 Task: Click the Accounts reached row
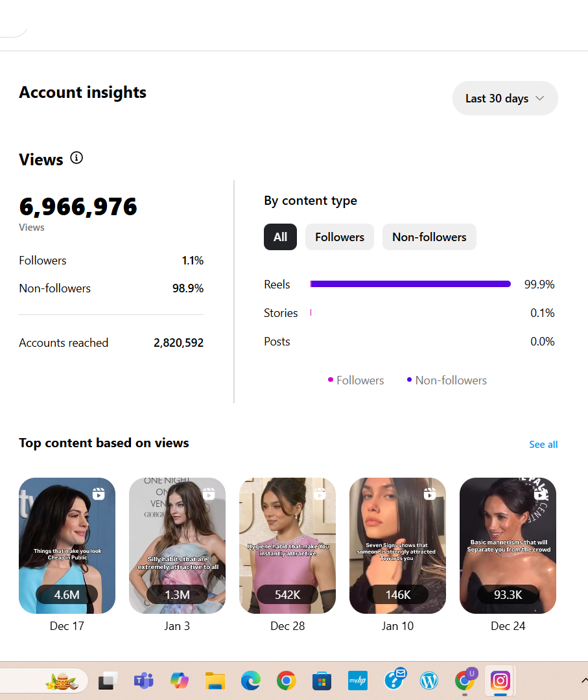[111, 343]
